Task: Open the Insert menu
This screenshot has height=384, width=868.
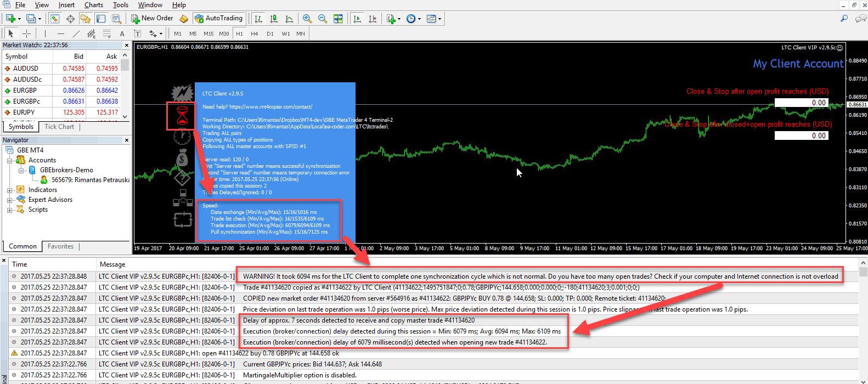Action: [66, 5]
